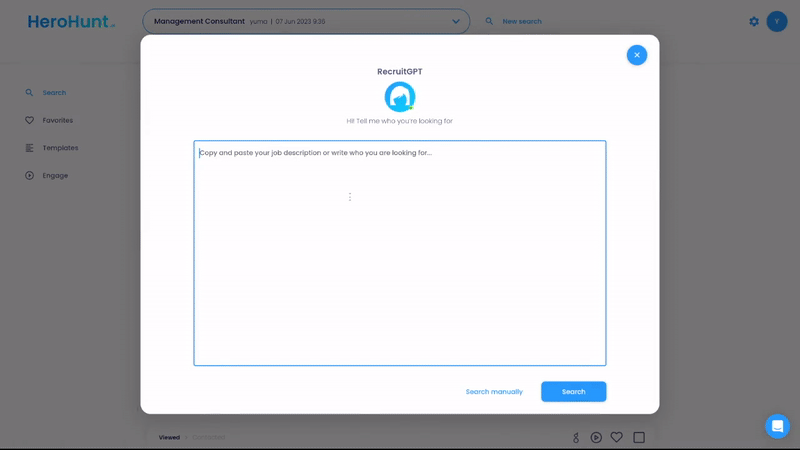Click the RecruitGPT avatar icon
Image resolution: width=800 pixels, height=450 pixels.
click(x=400, y=97)
